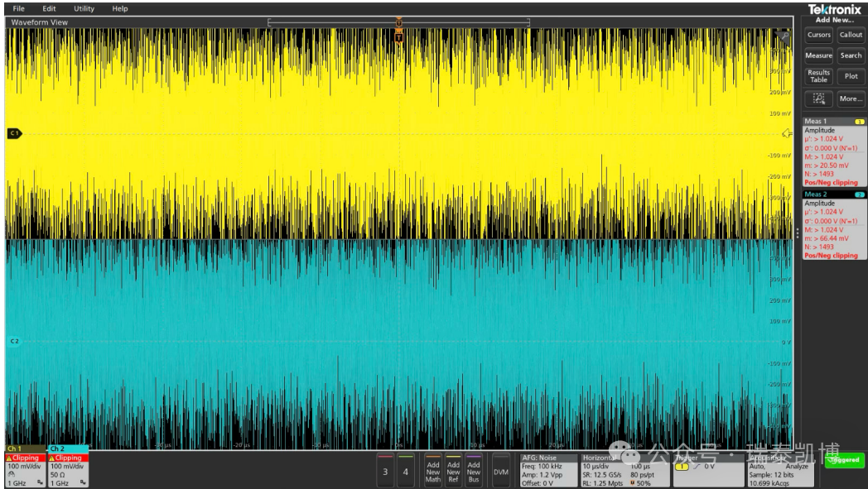
Task: Open the Callout tool
Action: pyautogui.click(x=851, y=35)
